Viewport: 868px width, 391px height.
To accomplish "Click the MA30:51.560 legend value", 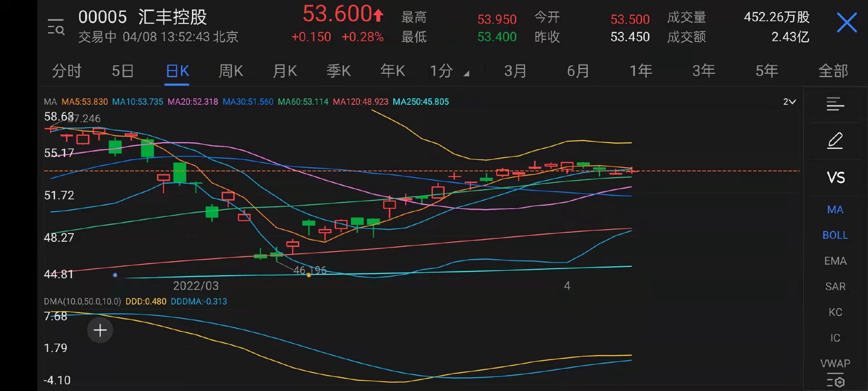I will (x=248, y=102).
